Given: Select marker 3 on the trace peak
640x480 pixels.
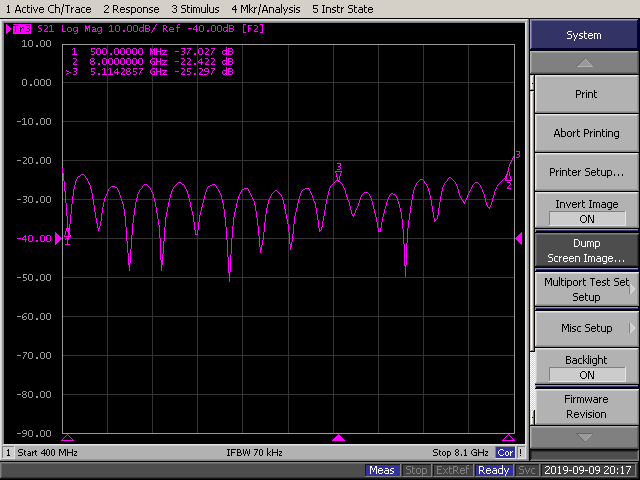Looking at the screenshot, I should coord(338,171).
